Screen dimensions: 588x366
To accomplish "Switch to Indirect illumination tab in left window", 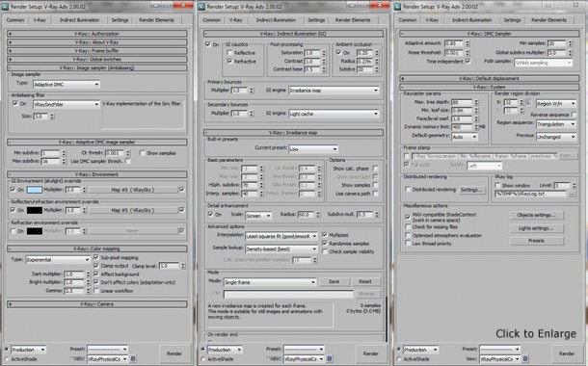I will pyautogui.click(x=79, y=20).
